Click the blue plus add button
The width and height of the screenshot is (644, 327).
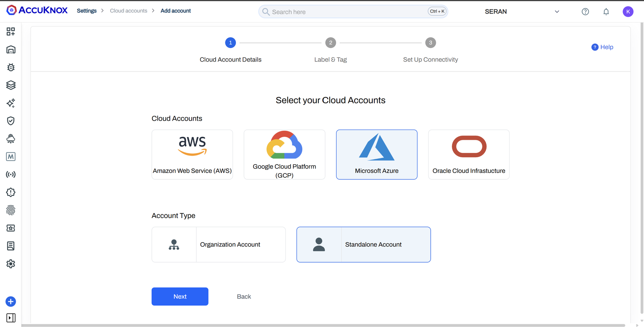point(11,302)
